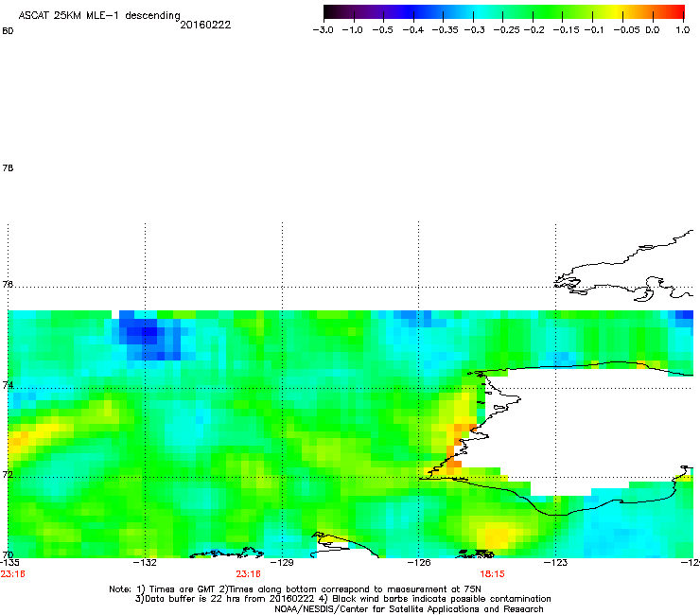The image size is (700, 615).
Task: Click the "-1.0" color scale label
Action: [x=352, y=30]
